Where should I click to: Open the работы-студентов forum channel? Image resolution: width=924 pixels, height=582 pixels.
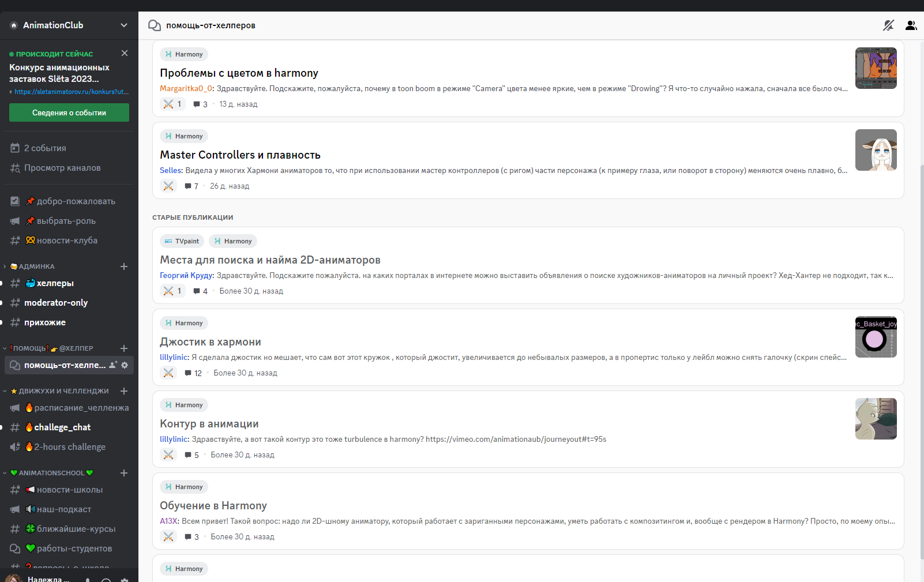pos(69,549)
